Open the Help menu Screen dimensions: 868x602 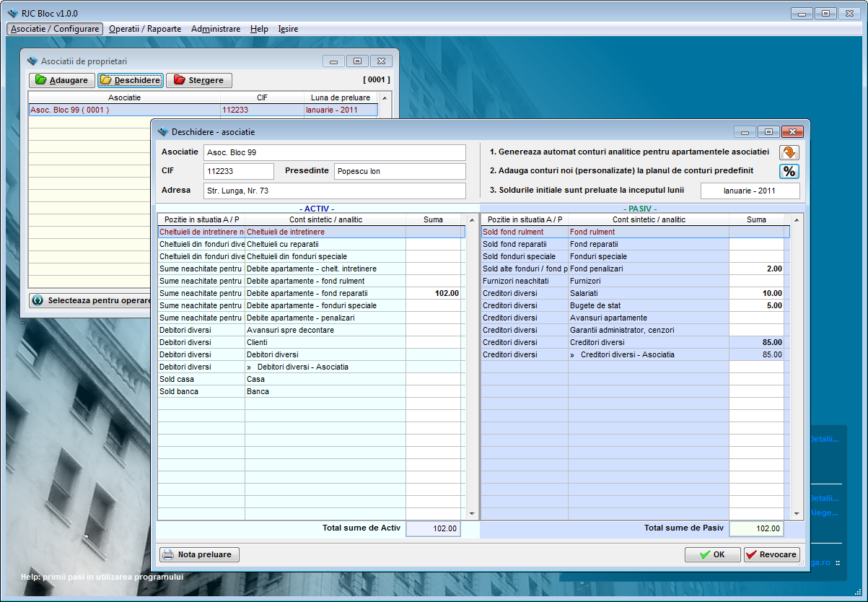coord(259,29)
